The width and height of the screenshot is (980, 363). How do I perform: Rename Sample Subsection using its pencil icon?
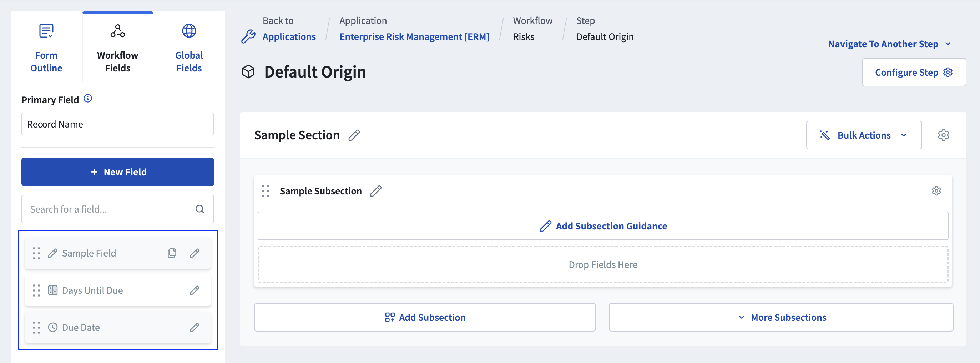pos(376,191)
